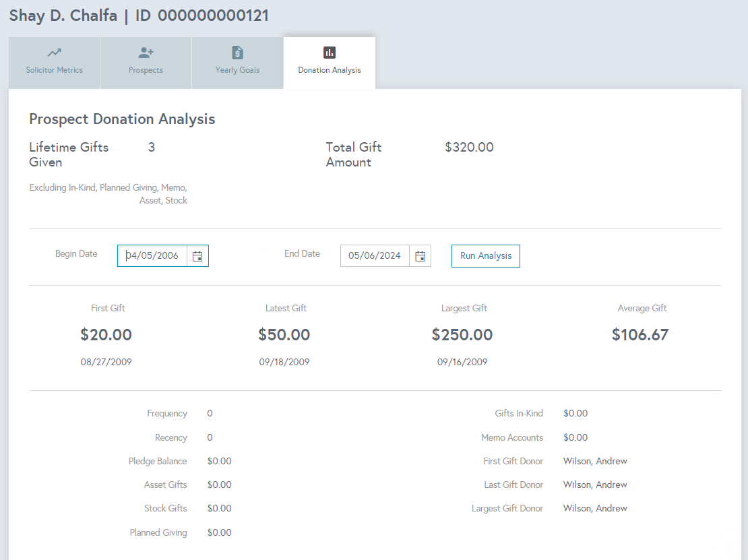Click the Run Analysis button
The width and height of the screenshot is (748, 560).
(x=486, y=255)
